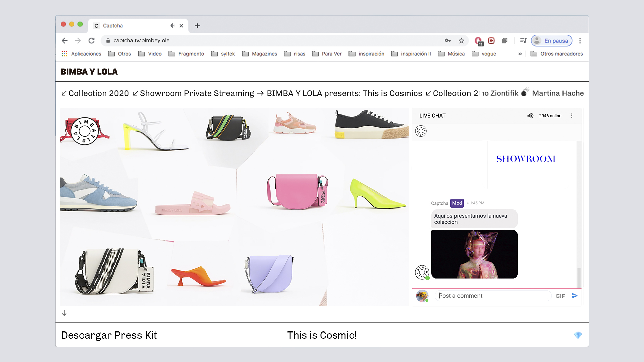Click the chat panel scrollbar
This screenshot has width=644, height=362.
coord(579,277)
